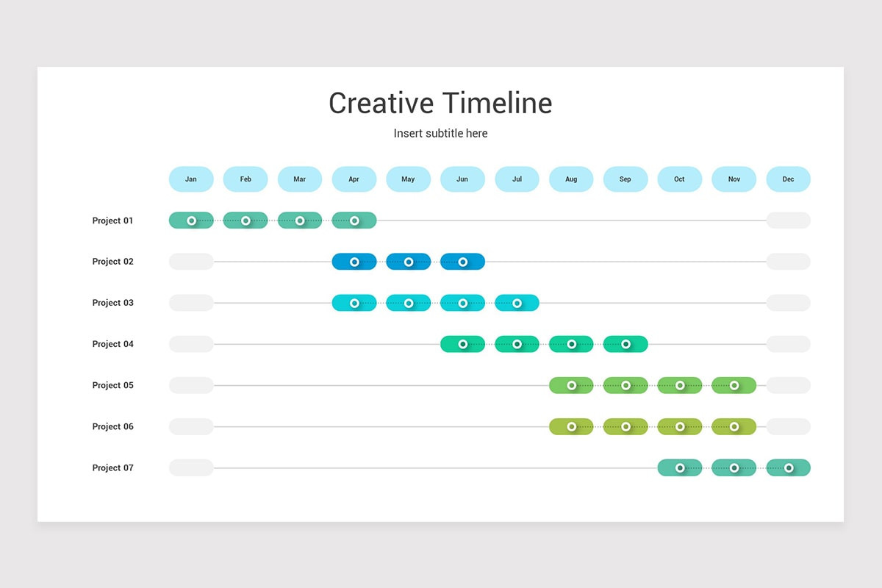
Task: Click Project 04 June marker
Action: pyautogui.click(x=462, y=344)
